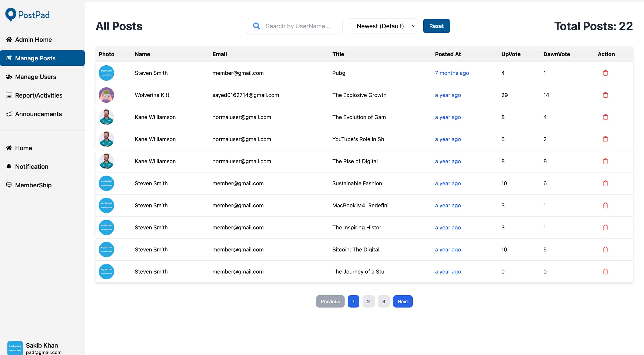
Task: Delete The Evolution of Gam post
Action: click(x=605, y=117)
